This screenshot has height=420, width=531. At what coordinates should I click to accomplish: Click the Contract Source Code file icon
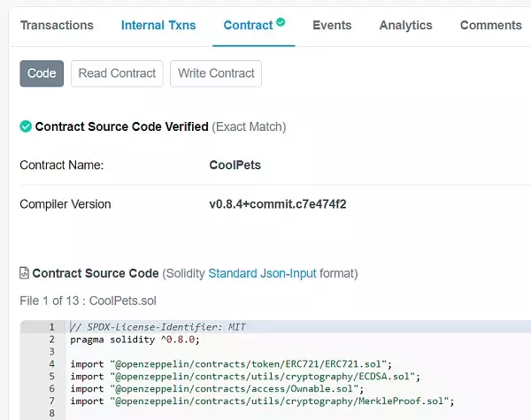click(x=25, y=273)
